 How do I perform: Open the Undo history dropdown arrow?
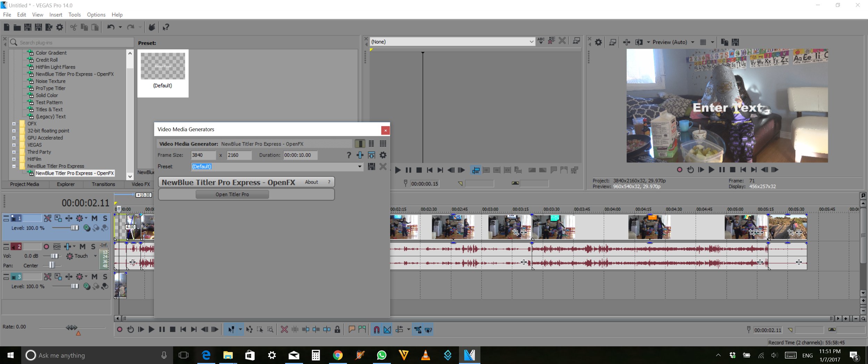(x=120, y=27)
